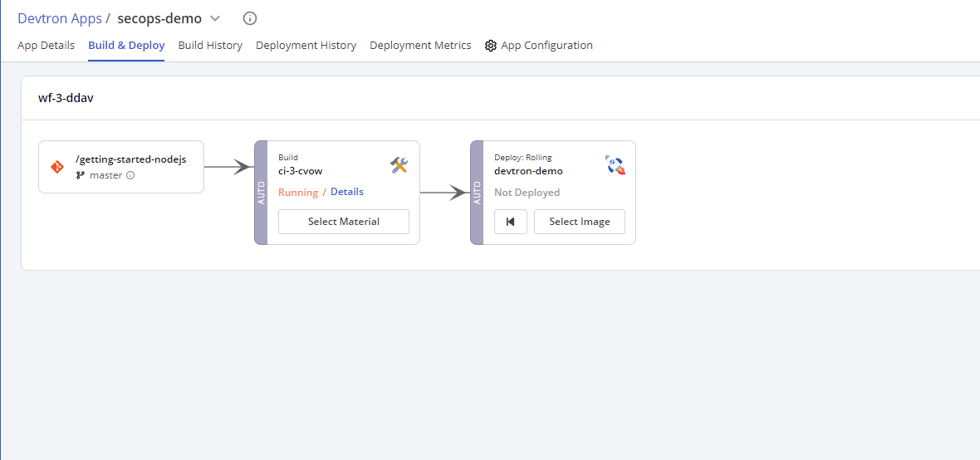The image size is (980, 460).
Task: Click the ci-3-cvow pipeline name
Action: [x=301, y=170]
